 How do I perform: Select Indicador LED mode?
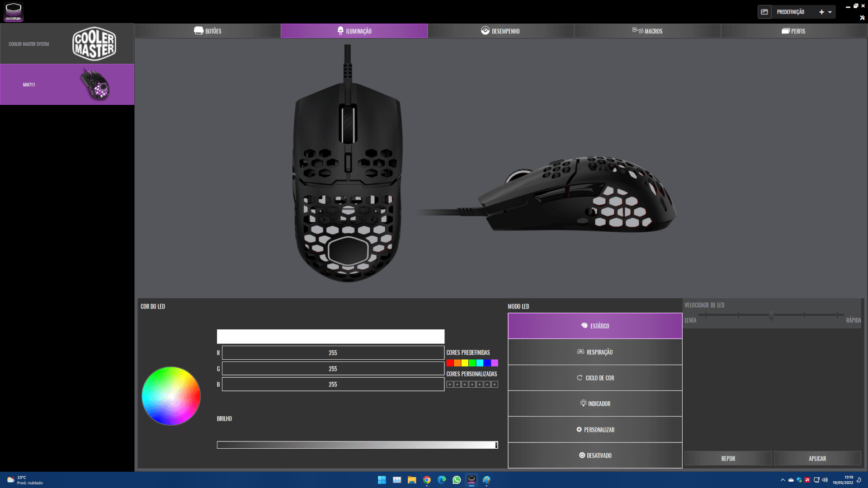click(x=595, y=404)
